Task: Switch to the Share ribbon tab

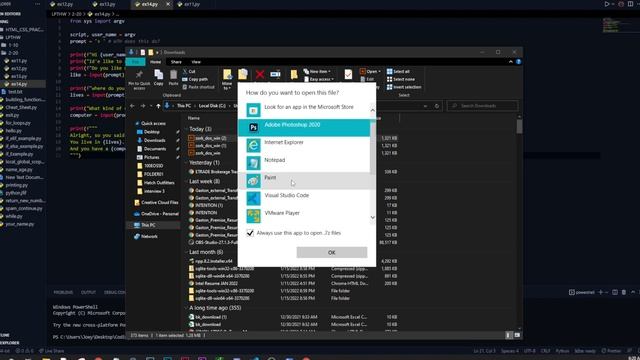Action: [x=176, y=62]
